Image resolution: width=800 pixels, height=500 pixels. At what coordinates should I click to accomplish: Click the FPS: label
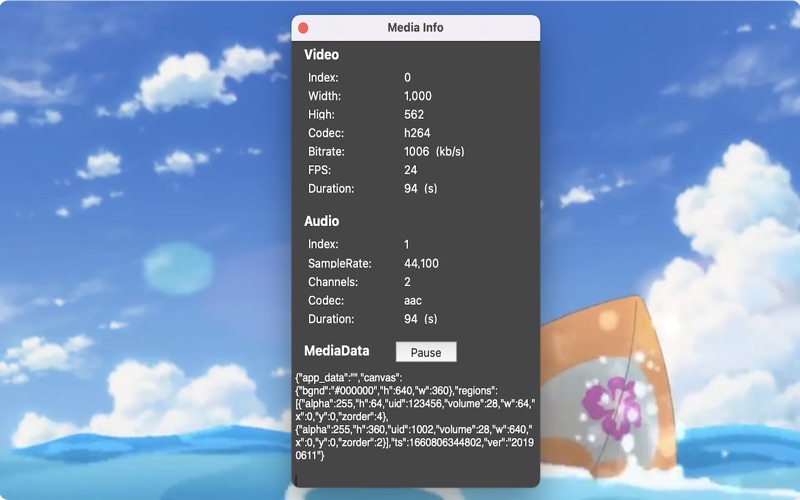(x=319, y=170)
